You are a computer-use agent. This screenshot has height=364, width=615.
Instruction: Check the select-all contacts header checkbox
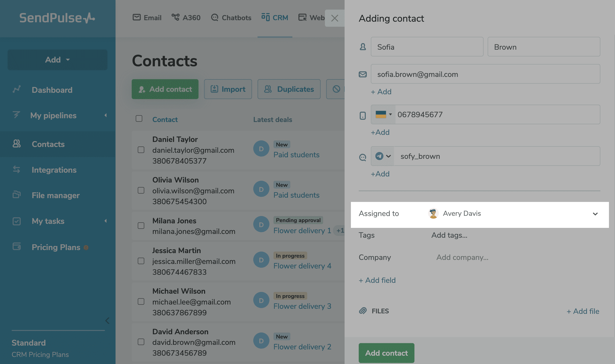coord(139,118)
